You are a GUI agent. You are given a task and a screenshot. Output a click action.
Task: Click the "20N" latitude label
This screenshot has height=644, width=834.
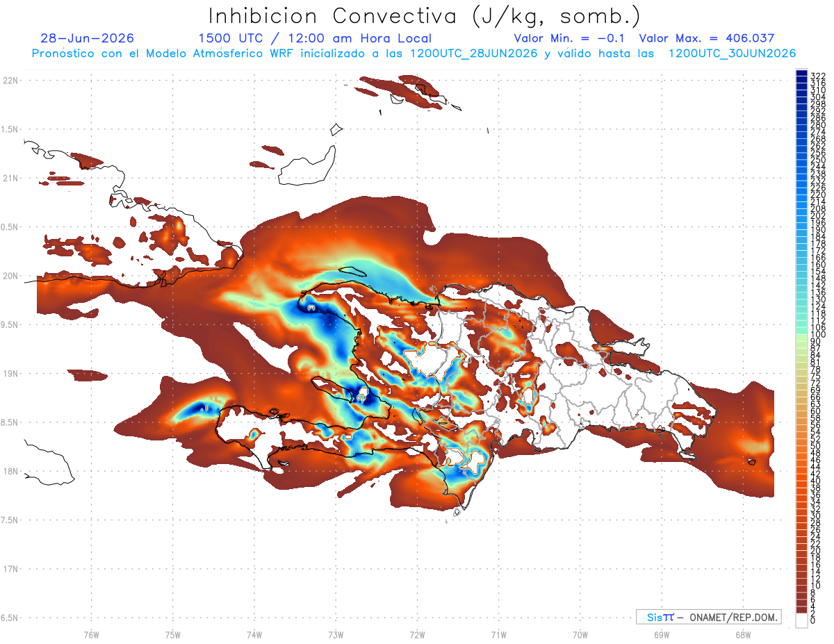[x=12, y=276]
